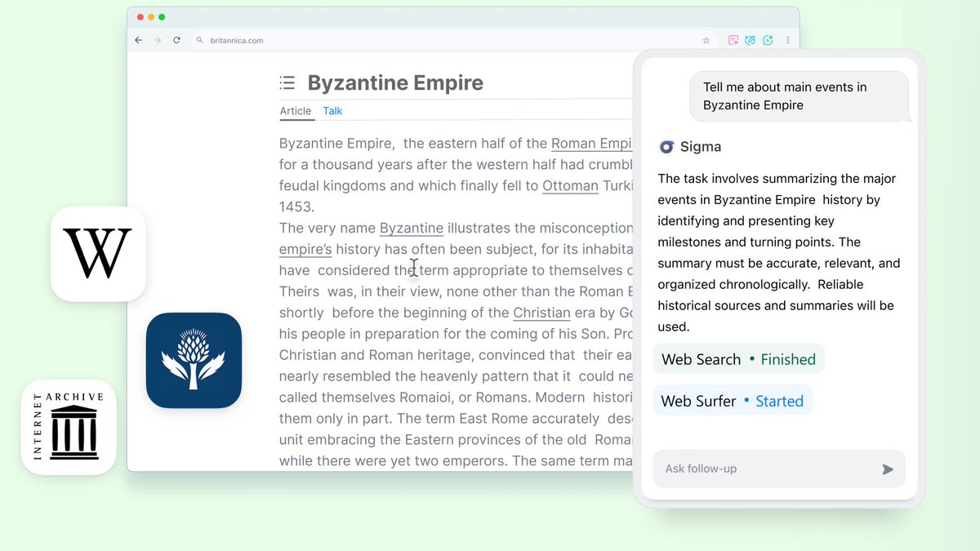Follow the Roman Empire link

tap(591, 144)
